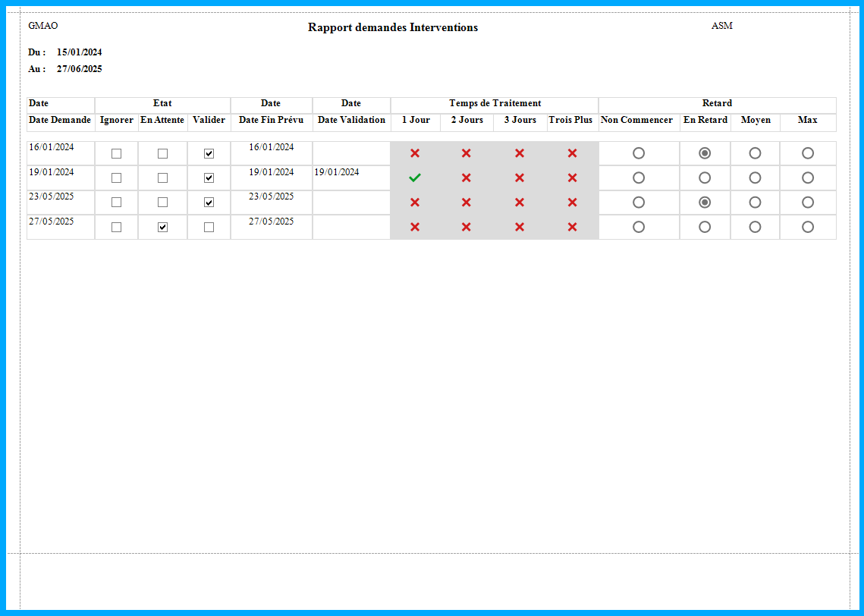Click the red X under 1 Jour for 23/05/2025
This screenshot has width=864, height=616.
tap(415, 203)
